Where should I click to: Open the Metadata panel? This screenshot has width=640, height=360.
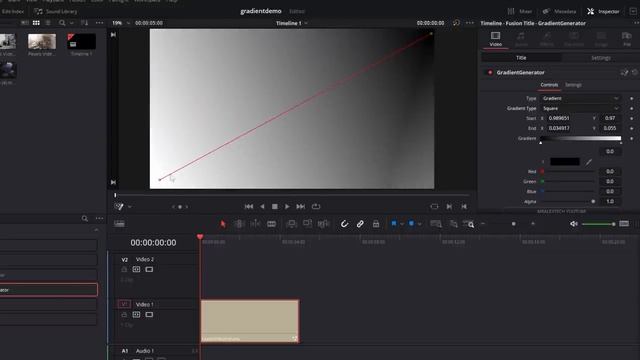click(x=559, y=11)
